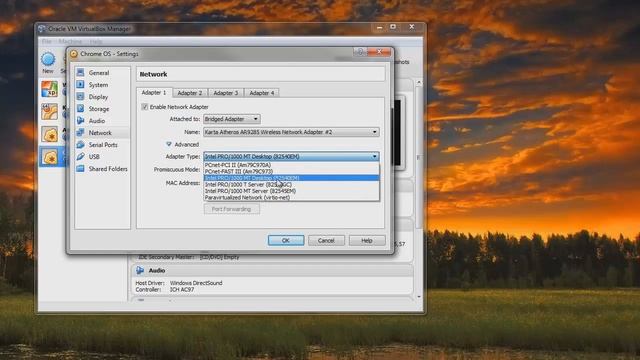The width and height of the screenshot is (640, 360).
Task: Open the Help menu in VirtualBox Manager
Action: [x=96, y=42]
